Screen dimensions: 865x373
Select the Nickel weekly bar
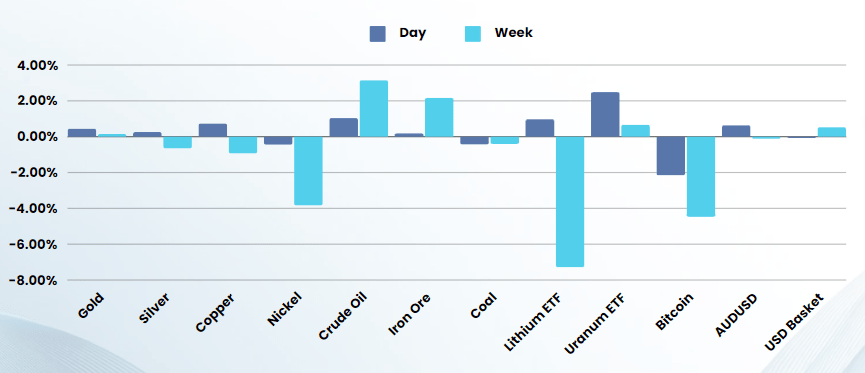click(308, 170)
